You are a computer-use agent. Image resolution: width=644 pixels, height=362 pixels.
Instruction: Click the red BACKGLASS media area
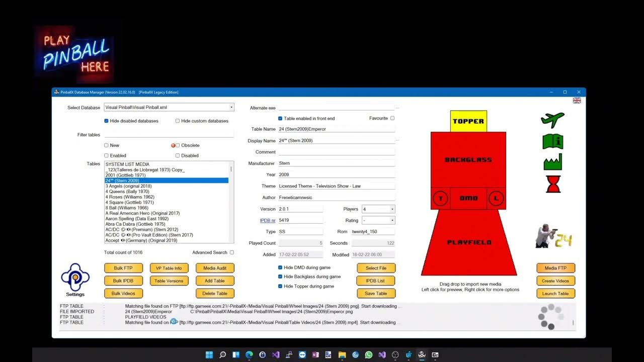click(468, 159)
